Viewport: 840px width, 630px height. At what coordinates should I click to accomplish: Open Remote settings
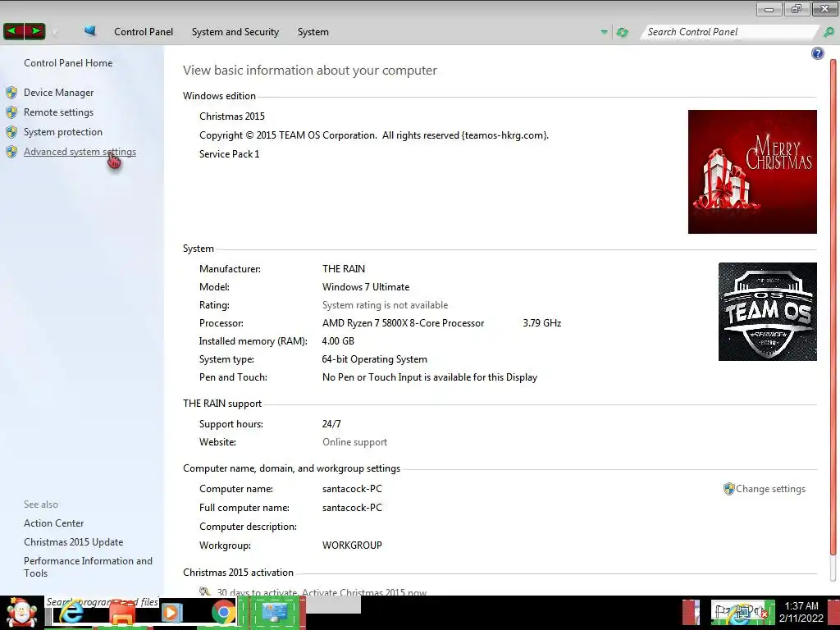[58, 112]
